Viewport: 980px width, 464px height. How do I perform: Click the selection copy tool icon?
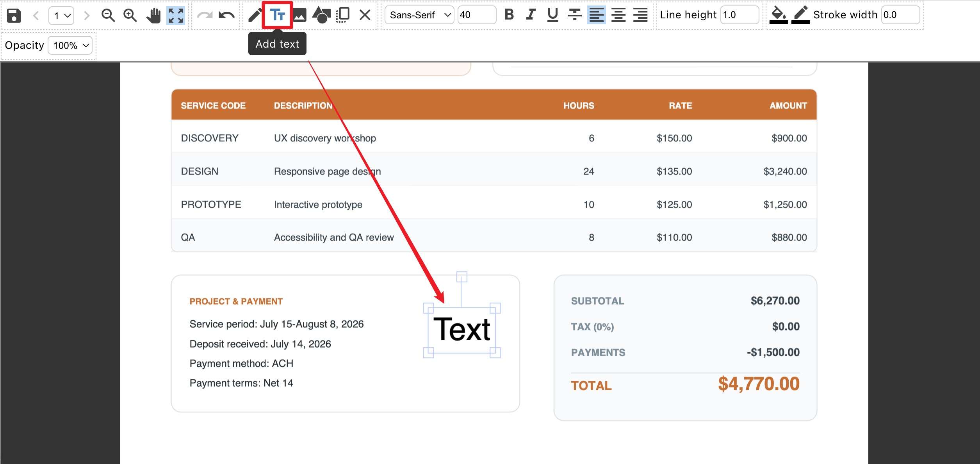click(343, 15)
